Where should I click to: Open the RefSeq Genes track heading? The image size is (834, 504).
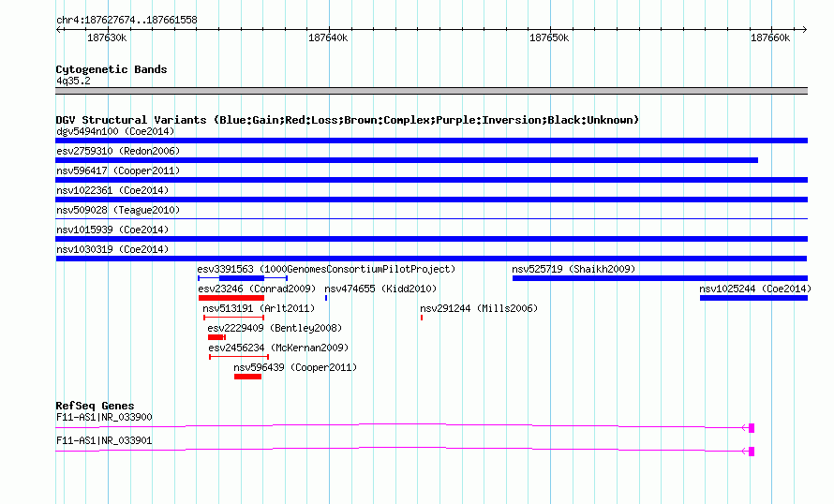[95, 406]
